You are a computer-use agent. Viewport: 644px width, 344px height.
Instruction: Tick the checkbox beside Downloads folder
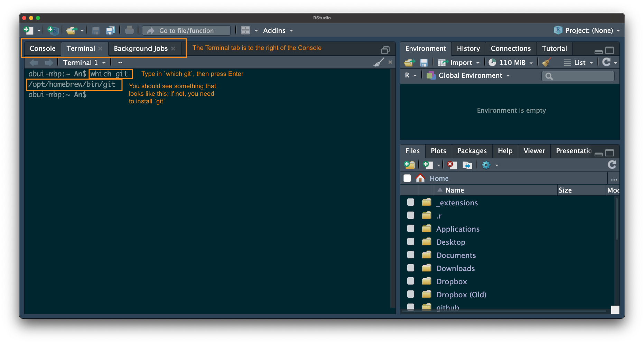point(411,268)
